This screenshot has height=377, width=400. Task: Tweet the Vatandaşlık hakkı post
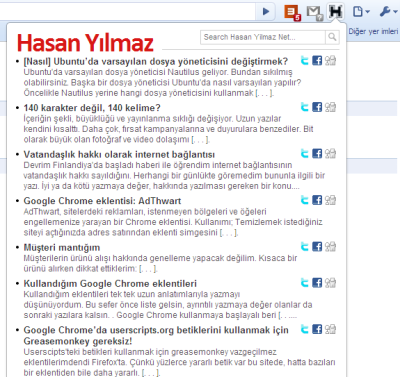305,154
